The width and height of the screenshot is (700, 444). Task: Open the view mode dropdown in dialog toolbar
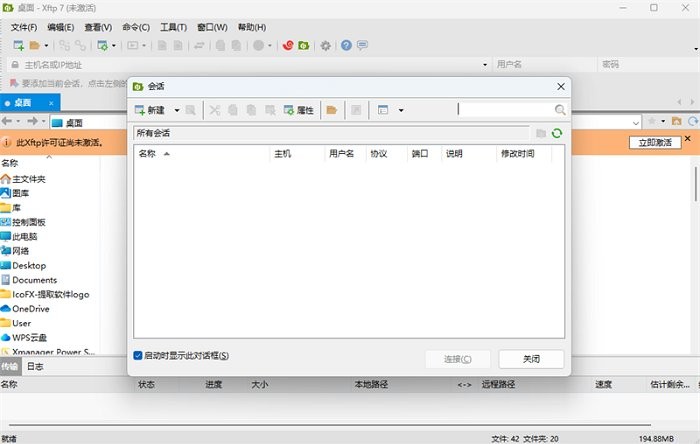click(400, 110)
